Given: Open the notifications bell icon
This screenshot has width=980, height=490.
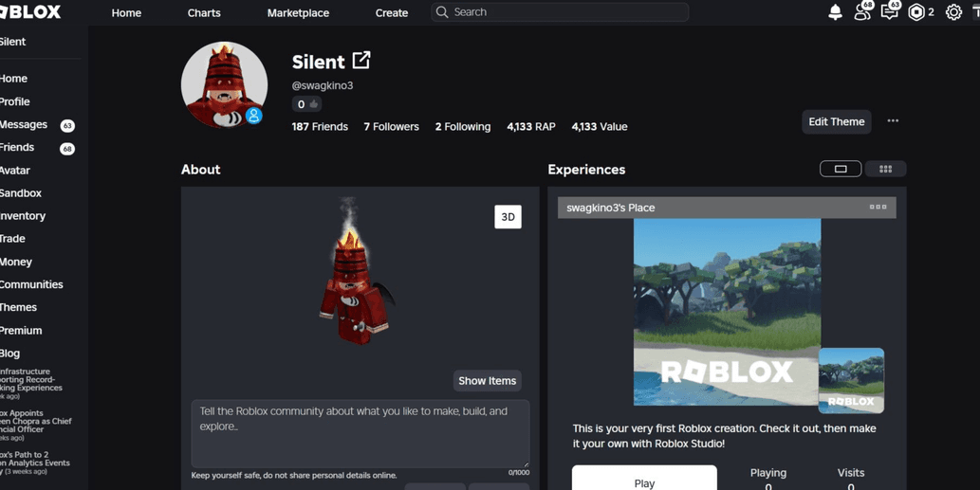Looking at the screenshot, I should click(835, 12).
